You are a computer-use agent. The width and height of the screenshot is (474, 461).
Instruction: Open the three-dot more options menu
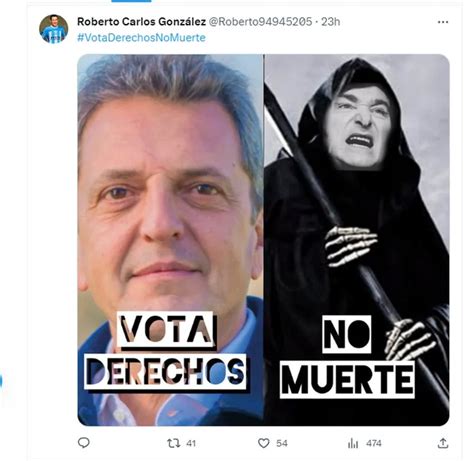[x=443, y=22]
